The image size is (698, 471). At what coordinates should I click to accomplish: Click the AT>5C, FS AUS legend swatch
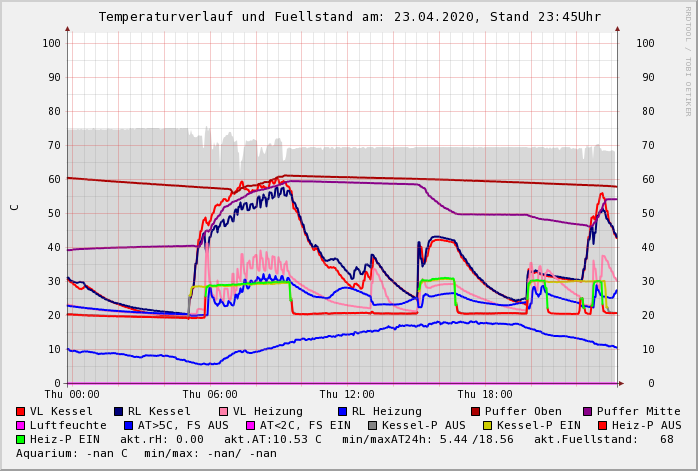coord(126,425)
